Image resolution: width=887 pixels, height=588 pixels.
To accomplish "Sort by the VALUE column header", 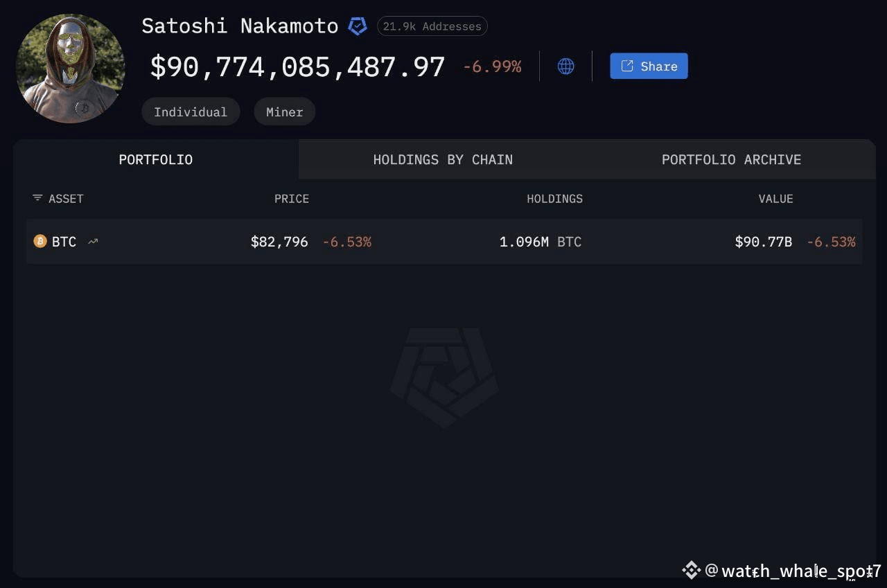I will (x=775, y=199).
